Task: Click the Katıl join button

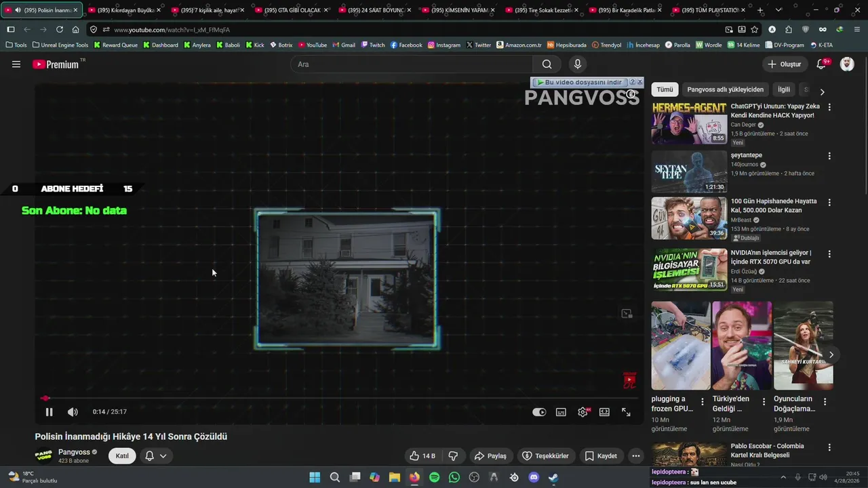Action: coord(122,456)
